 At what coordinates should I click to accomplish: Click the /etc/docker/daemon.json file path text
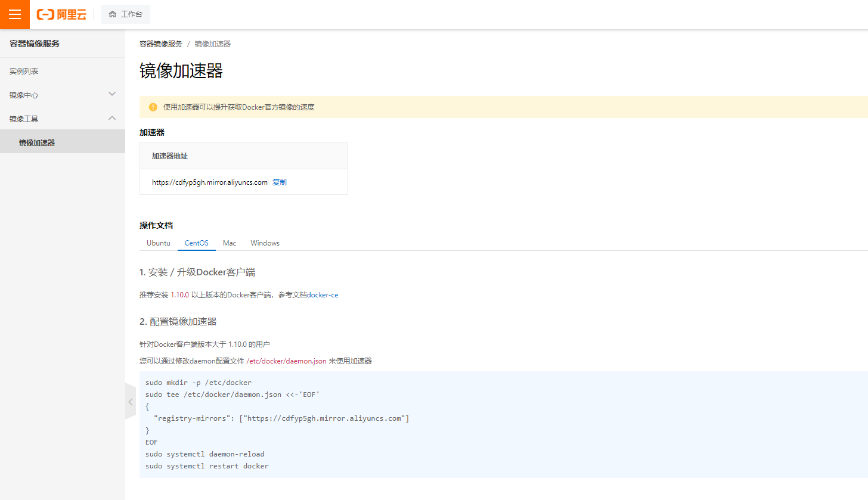(286, 361)
